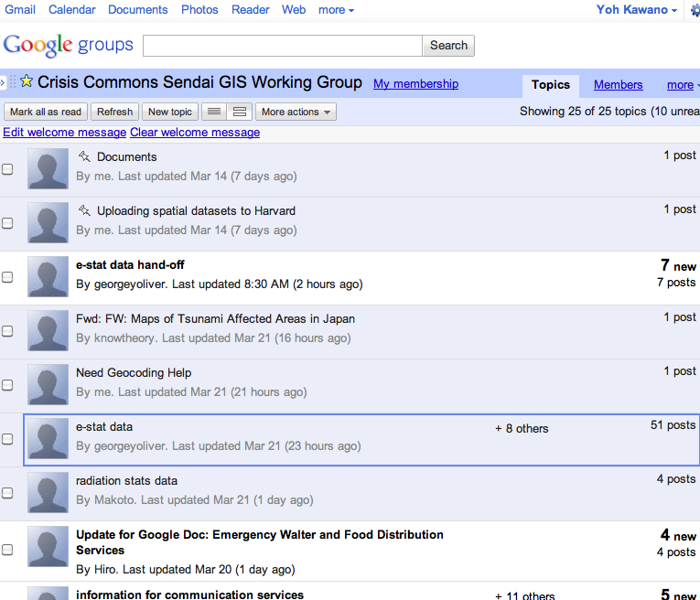Open information for communication services topic
This screenshot has height=600, width=700.
pyautogui.click(x=189, y=595)
